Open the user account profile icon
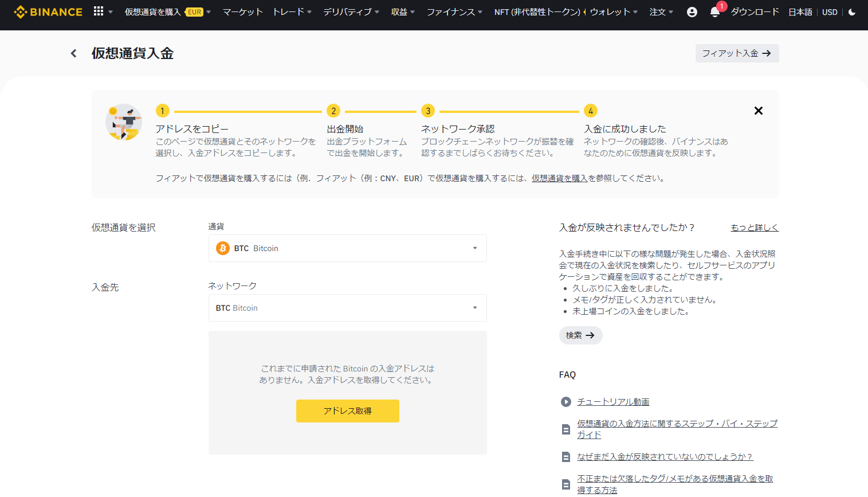Screen dimensions: 868x497 (692, 12)
